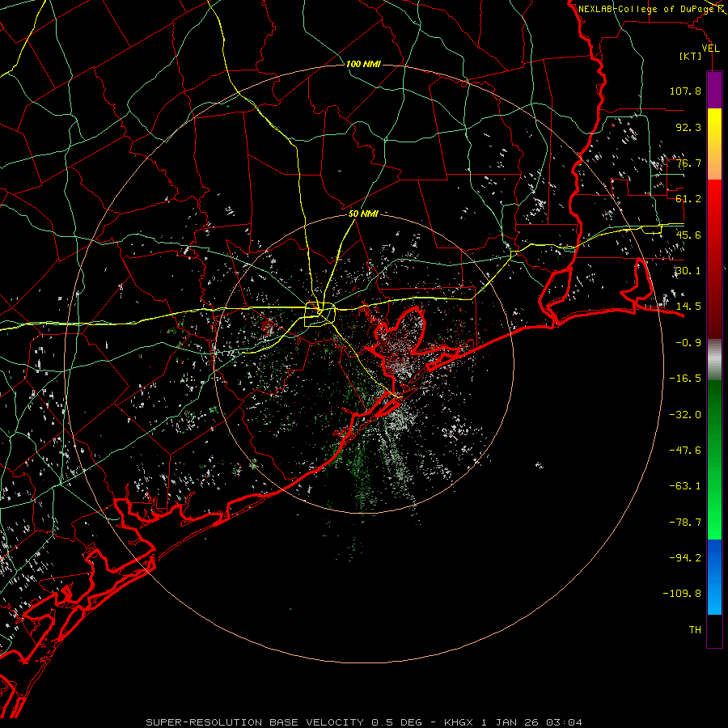Click the gray near-zero segment of velocity scale

(x=714, y=359)
